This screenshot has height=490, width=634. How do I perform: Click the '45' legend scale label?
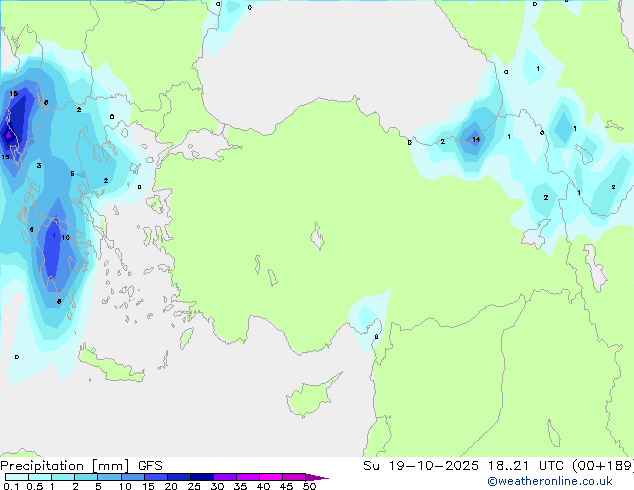[x=286, y=486]
